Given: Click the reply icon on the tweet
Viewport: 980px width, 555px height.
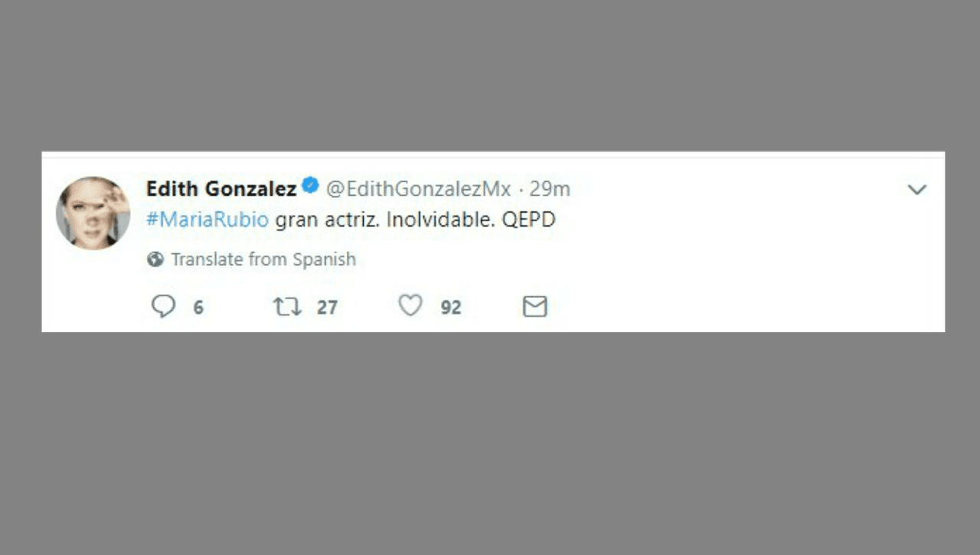Looking at the screenshot, I should coord(163,305).
